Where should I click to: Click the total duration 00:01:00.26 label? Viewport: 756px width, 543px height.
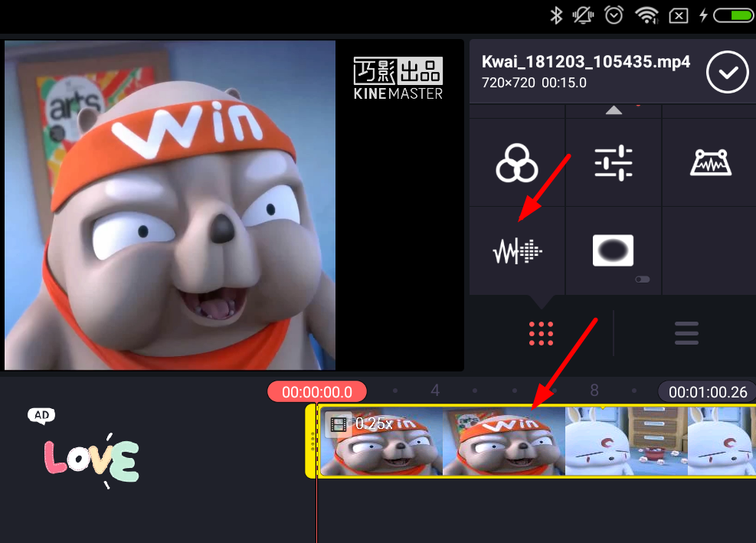click(707, 391)
